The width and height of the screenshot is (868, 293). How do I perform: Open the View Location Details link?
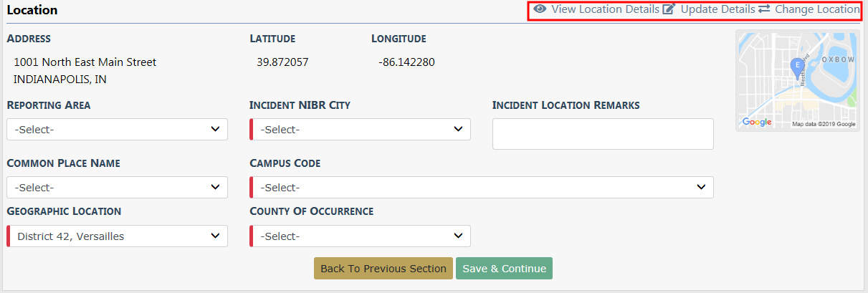605,9
